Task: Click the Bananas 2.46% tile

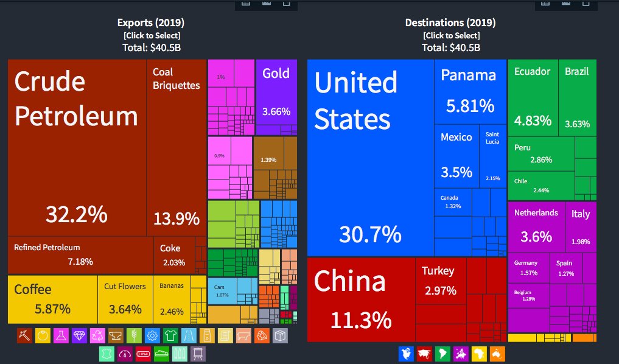Action: [x=172, y=299]
